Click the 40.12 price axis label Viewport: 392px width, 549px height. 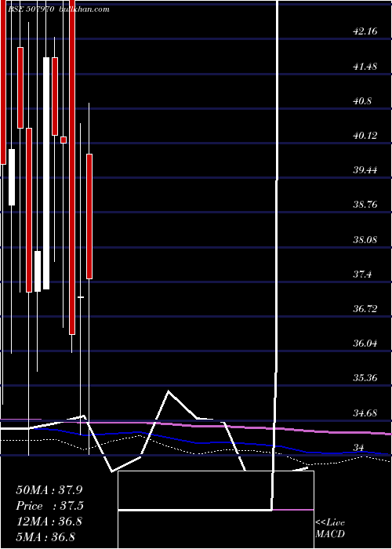click(x=365, y=136)
